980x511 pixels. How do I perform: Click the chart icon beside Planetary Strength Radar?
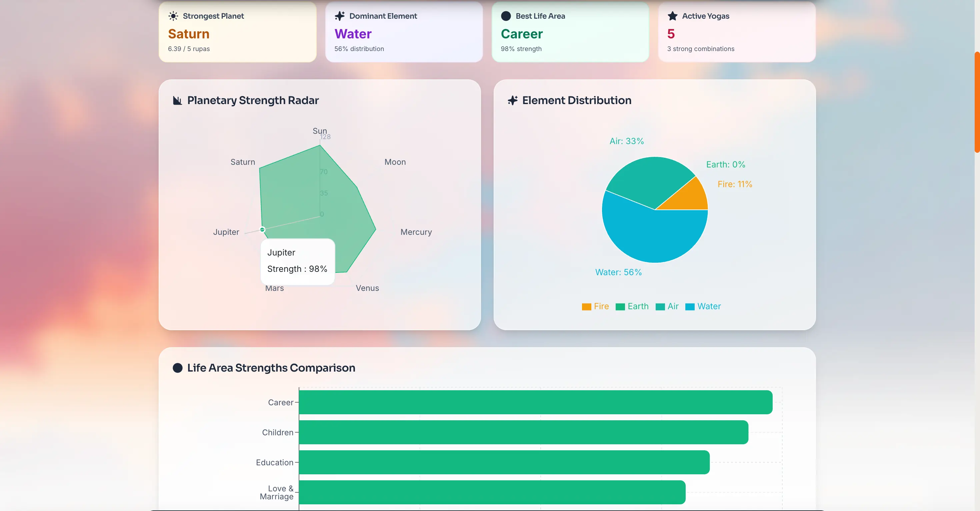[x=177, y=100]
